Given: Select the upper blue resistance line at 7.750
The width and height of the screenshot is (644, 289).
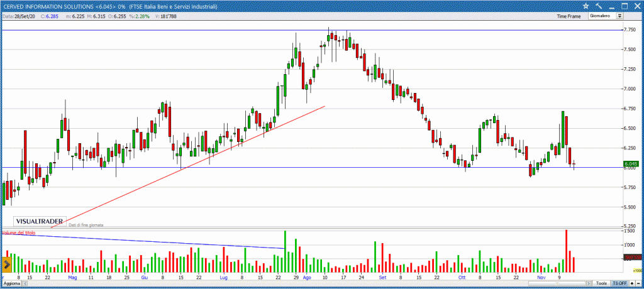Looking at the screenshot, I should [x=312, y=30].
